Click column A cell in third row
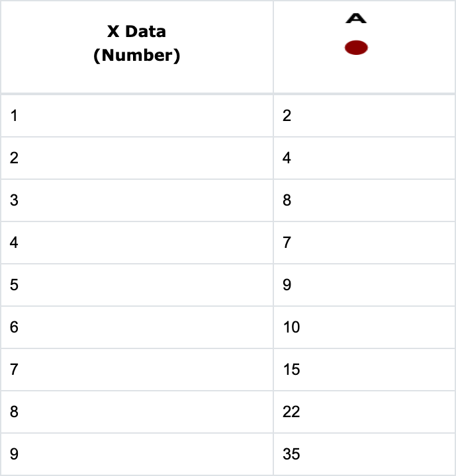 (x=364, y=200)
